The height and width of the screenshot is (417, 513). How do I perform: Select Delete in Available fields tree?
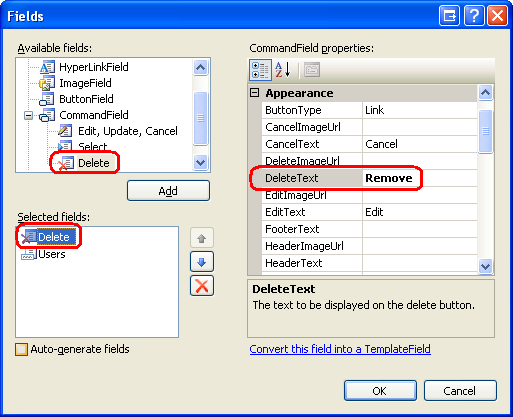point(94,163)
